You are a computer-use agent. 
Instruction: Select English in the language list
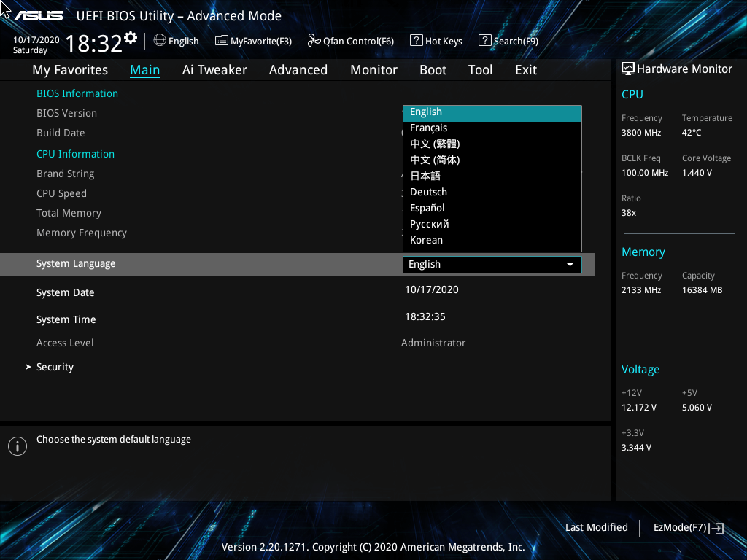pos(492,112)
